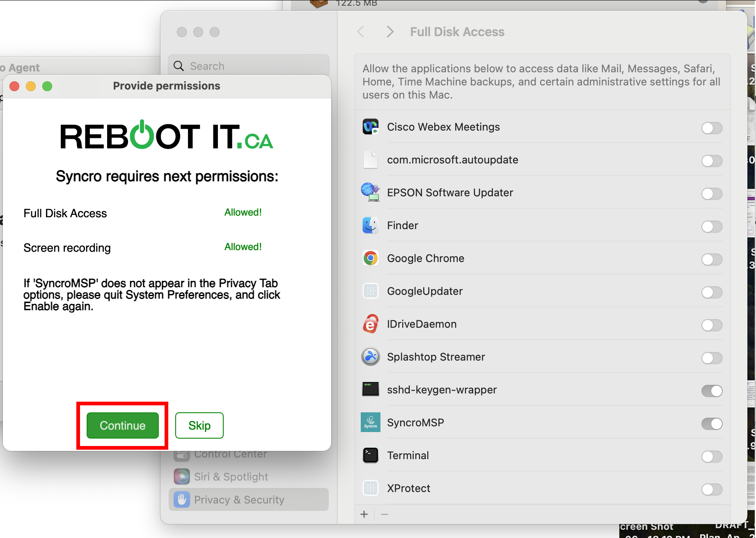756x538 pixels.
Task: Minimize the Provide permissions window
Action: [x=31, y=86]
